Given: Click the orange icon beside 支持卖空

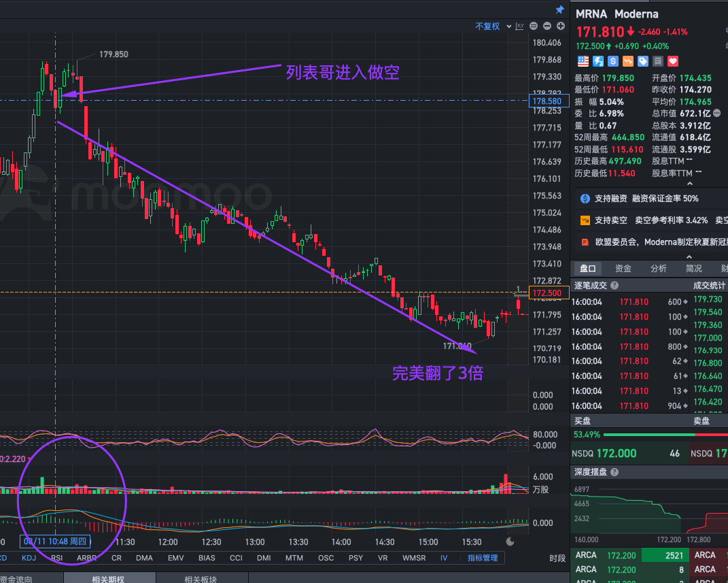Looking at the screenshot, I should [585, 220].
